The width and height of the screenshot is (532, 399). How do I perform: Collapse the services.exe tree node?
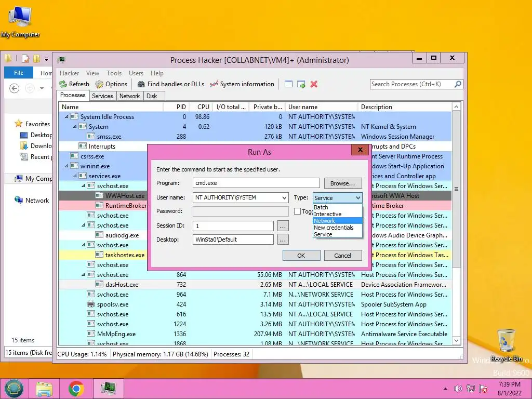(x=75, y=176)
